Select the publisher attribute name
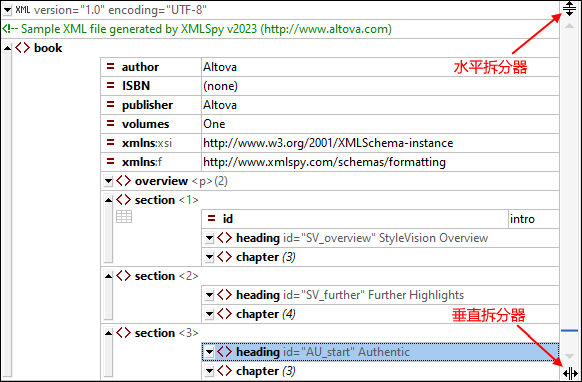The width and height of the screenshot is (582, 382). (x=147, y=105)
